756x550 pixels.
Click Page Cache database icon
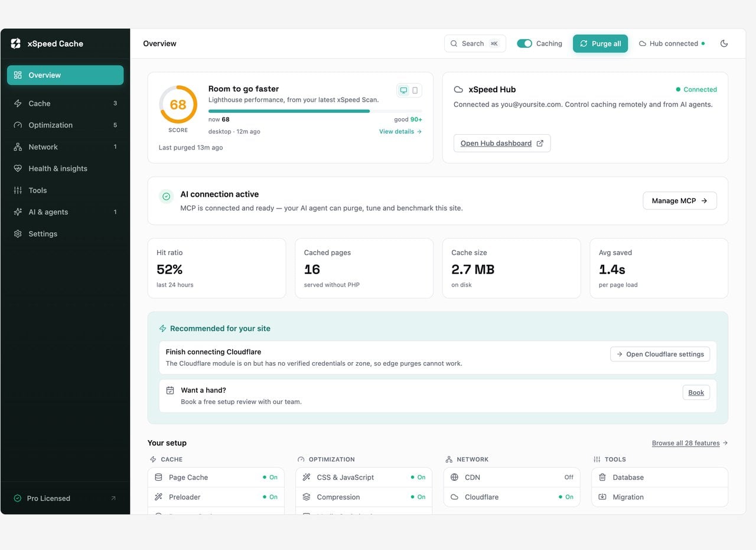point(158,477)
